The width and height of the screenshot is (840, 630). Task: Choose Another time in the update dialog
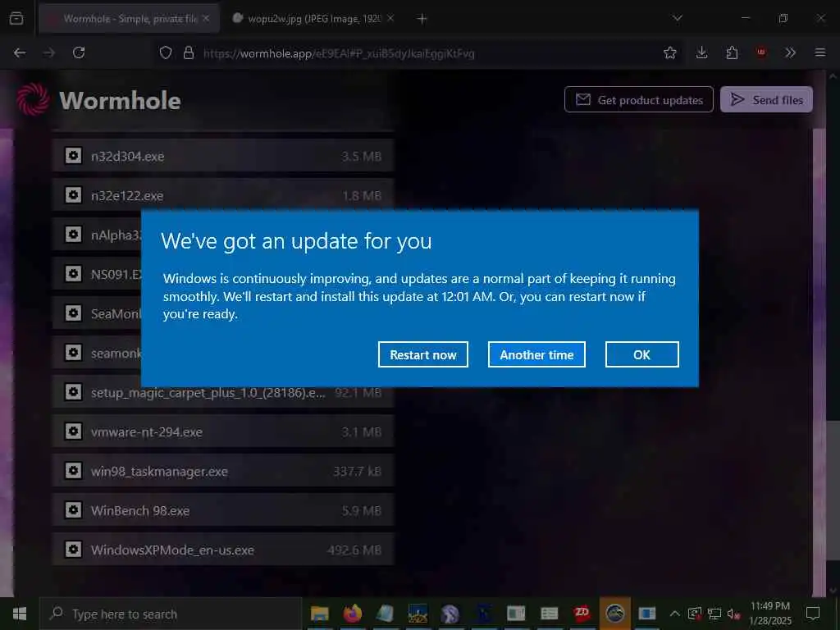pyautogui.click(x=536, y=354)
